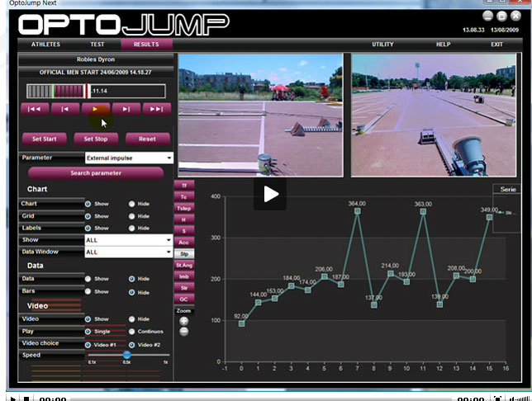This screenshot has width=532, height=401.
Task: Set Video to Hide
Action: (x=131, y=319)
